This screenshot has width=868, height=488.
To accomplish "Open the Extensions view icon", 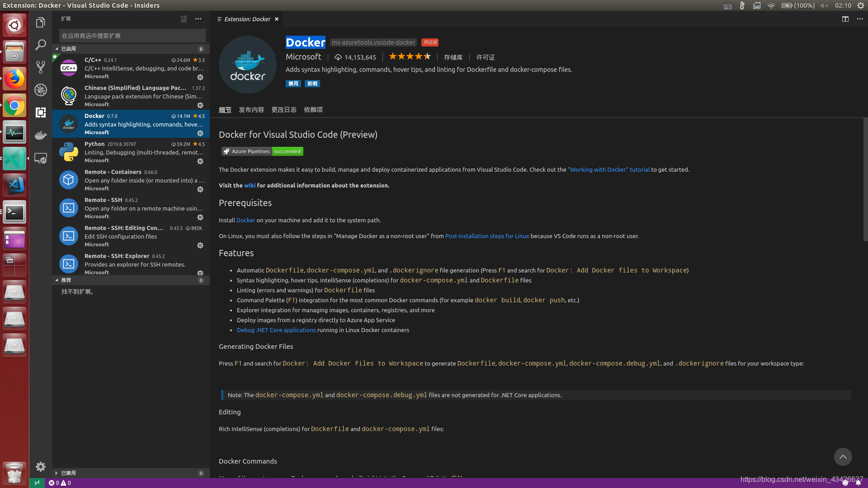I will 41,113.
